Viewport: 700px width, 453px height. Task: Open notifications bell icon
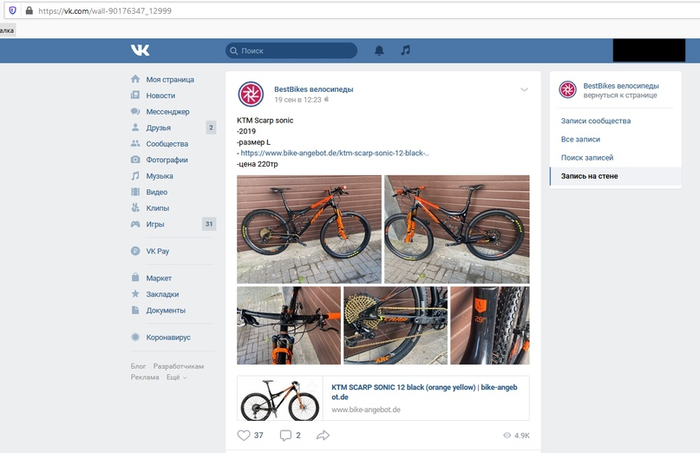[379, 50]
